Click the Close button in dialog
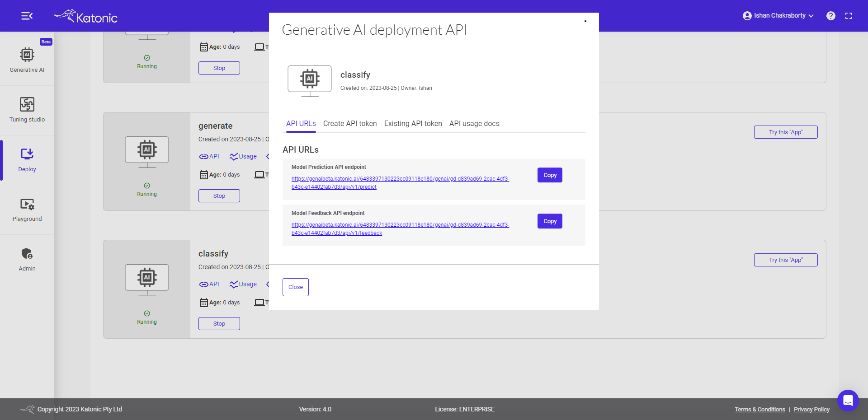 tap(296, 287)
